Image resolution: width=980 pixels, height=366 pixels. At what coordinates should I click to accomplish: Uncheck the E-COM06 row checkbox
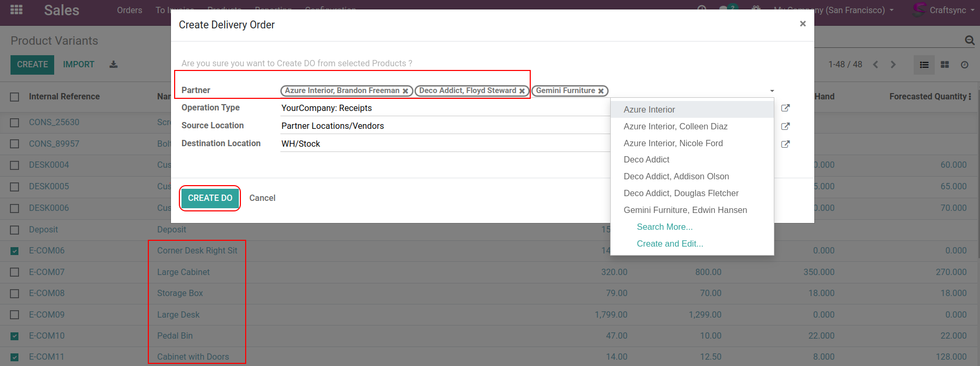tap(15, 251)
